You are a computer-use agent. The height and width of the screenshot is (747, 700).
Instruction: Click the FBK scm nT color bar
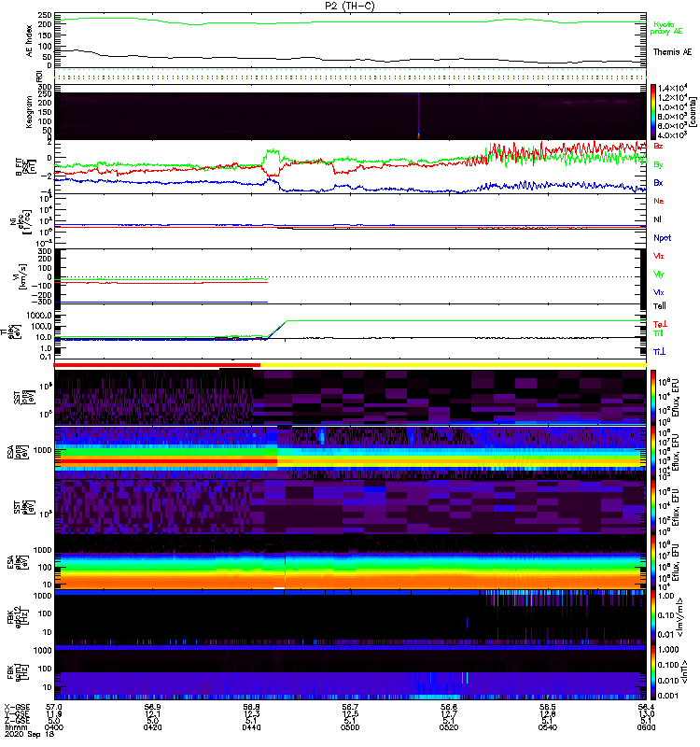pyautogui.click(x=653, y=672)
